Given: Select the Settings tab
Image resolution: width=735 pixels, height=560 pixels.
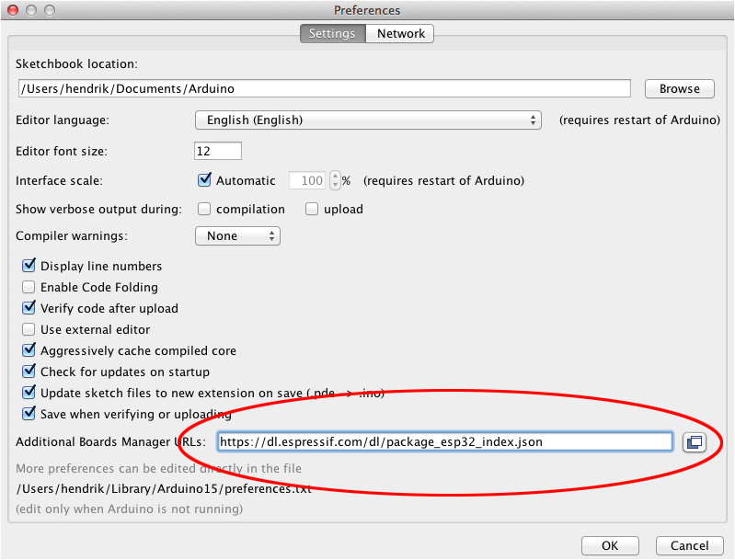Looking at the screenshot, I should click(x=332, y=34).
